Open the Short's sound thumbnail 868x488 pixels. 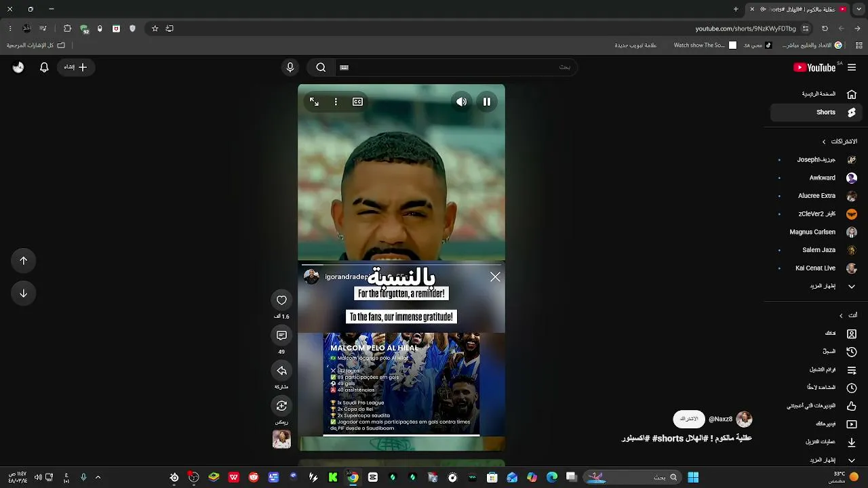[281, 439]
